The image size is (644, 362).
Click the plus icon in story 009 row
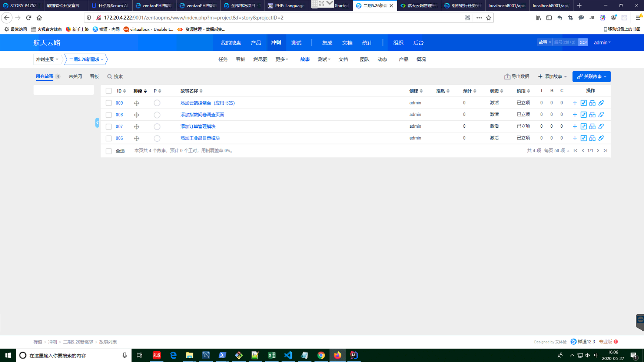point(575,103)
